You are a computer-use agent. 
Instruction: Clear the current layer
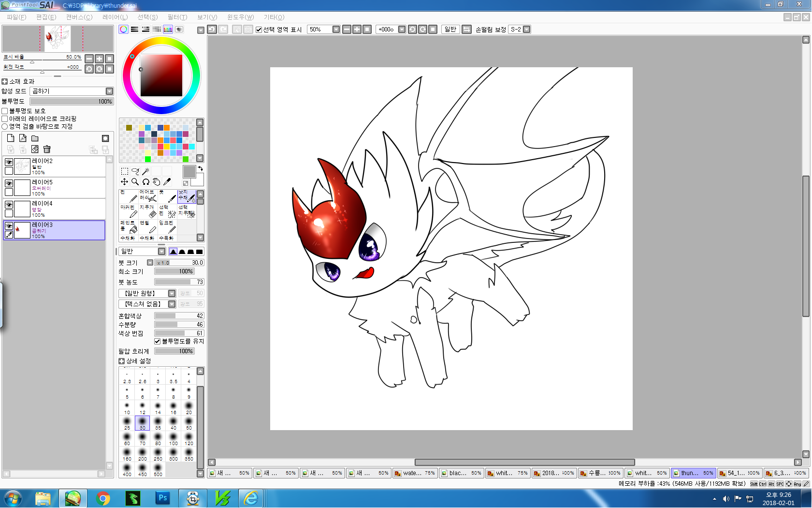(35, 149)
